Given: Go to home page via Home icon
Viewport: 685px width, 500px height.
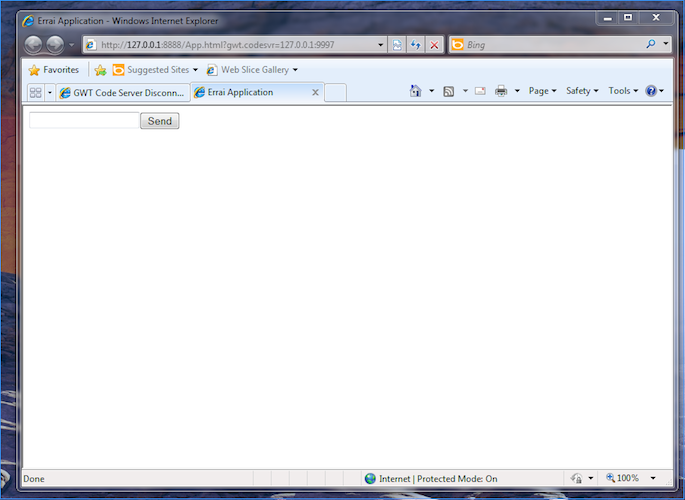Looking at the screenshot, I should (x=415, y=91).
